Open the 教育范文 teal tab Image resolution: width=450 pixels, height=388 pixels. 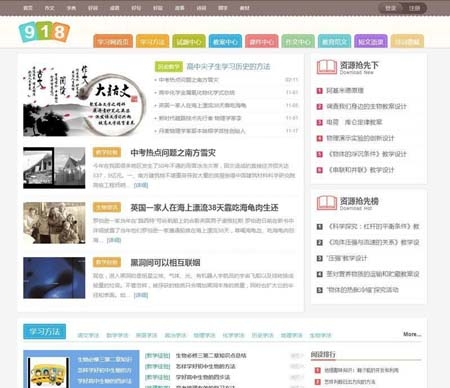tap(334, 41)
